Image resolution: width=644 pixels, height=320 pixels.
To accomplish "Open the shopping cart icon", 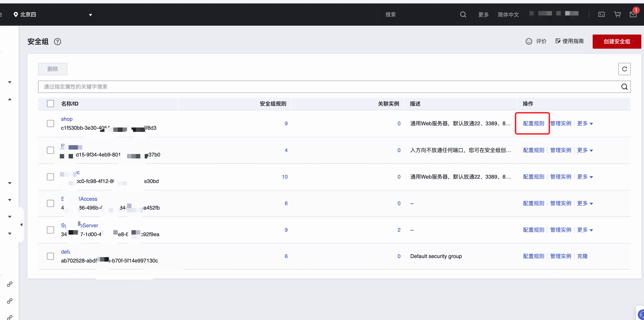I will 617,15.
